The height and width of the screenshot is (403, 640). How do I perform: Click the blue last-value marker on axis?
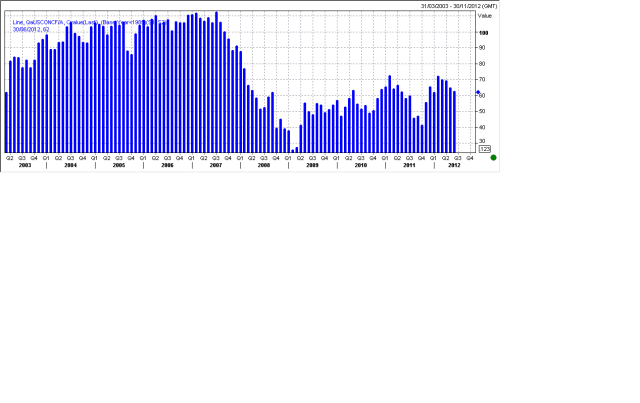tap(478, 92)
